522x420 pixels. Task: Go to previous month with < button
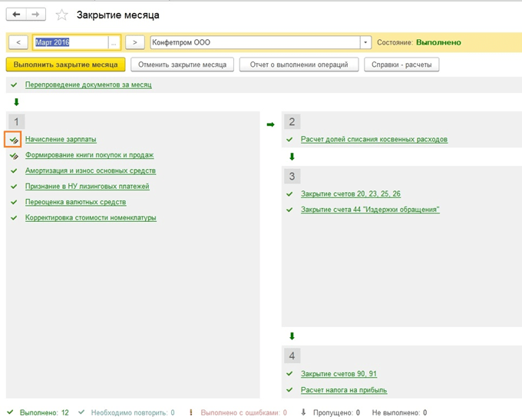[18, 43]
